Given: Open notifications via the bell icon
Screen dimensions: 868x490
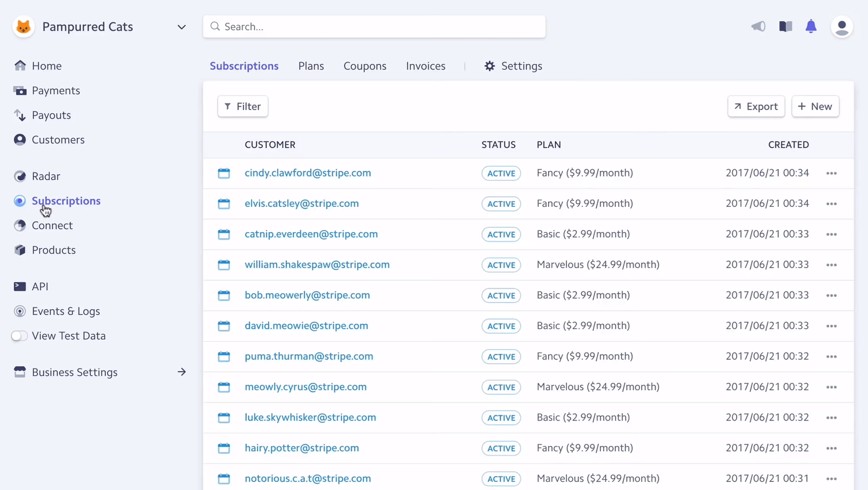Looking at the screenshot, I should [x=811, y=26].
